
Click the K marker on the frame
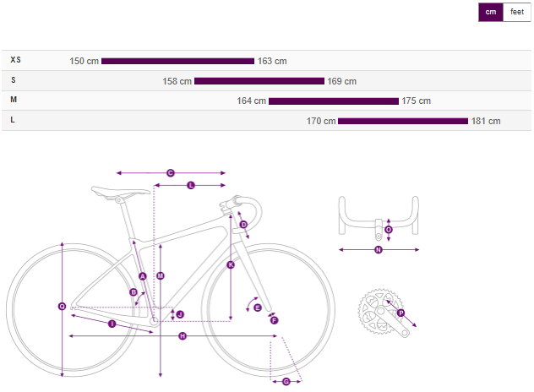click(231, 264)
